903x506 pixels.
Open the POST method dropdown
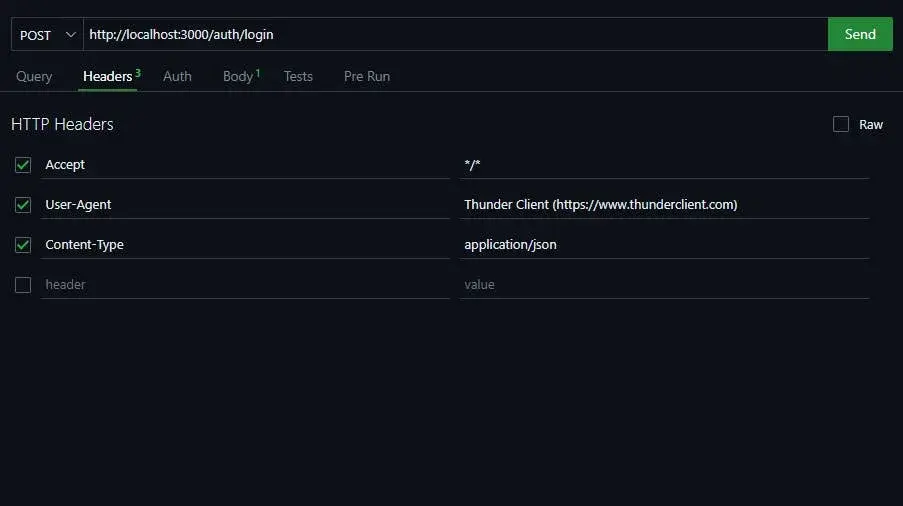47,35
